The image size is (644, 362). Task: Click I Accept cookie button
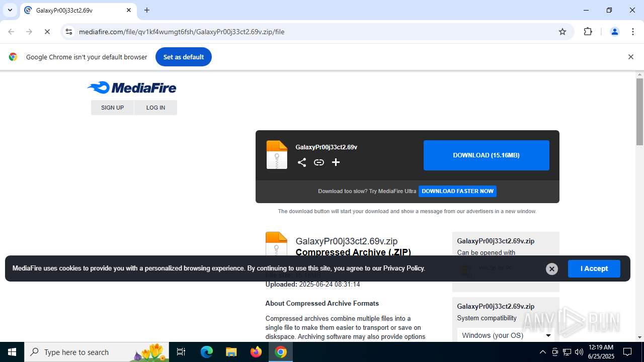click(594, 268)
